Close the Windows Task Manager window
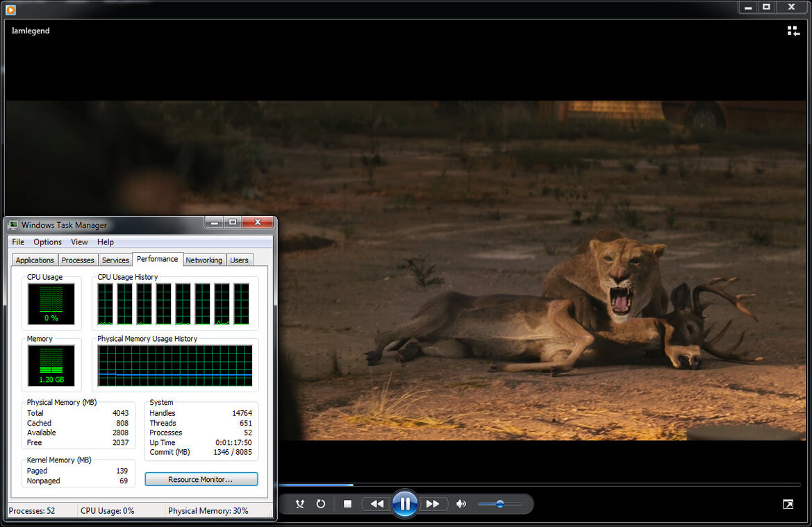Image resolution: width=812 pixels, height=527 pixels. 258,223
